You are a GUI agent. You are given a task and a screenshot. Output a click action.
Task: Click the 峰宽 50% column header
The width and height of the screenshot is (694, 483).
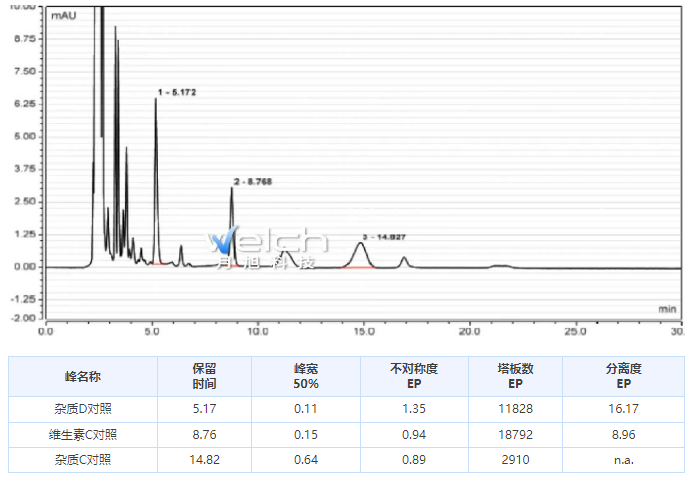point(306,376)
